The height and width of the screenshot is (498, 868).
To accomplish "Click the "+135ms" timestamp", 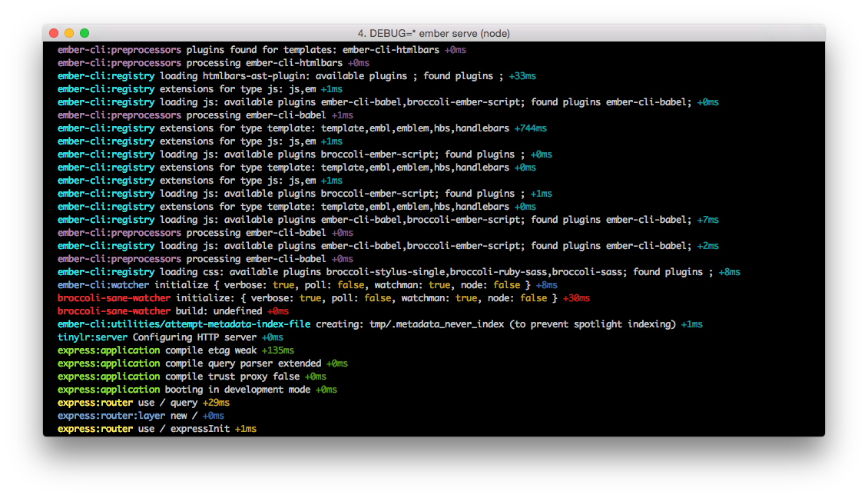I will [278, 350].
